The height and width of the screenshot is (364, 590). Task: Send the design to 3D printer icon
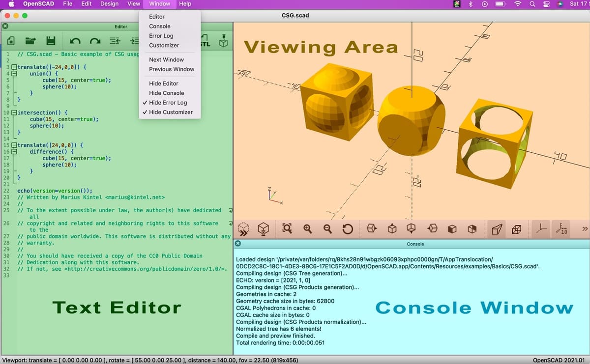click(x=224, y=42)
